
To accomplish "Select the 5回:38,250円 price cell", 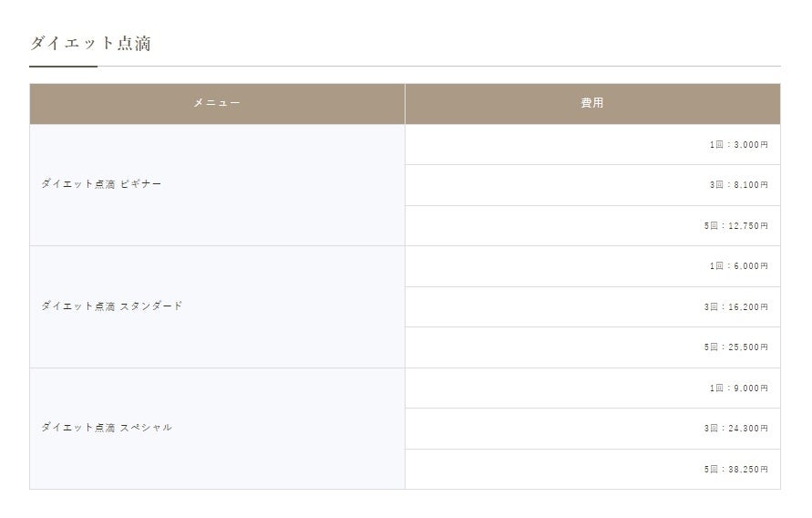I will [592, 470].
